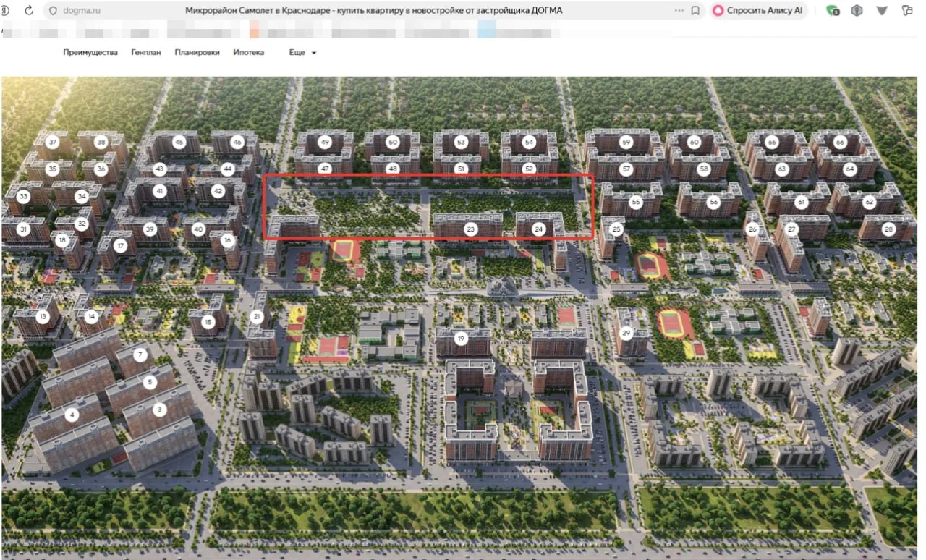Expand the Еще dropdown menu
Image resolution: width=926 pixels, height=560 pixels.
302,53
